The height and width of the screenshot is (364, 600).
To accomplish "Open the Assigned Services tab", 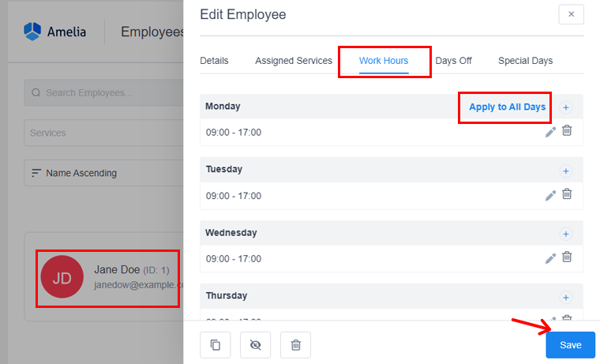I will coord(294,61).
